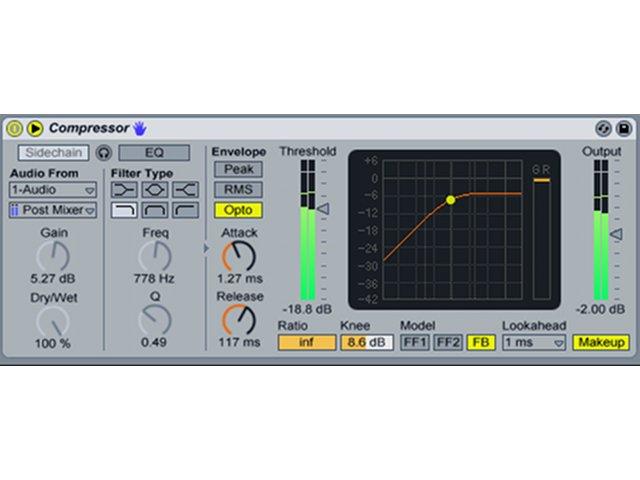The image size is (640, 480).
Task: Click the Ratio value field showing inf
Action: (307, 342)
